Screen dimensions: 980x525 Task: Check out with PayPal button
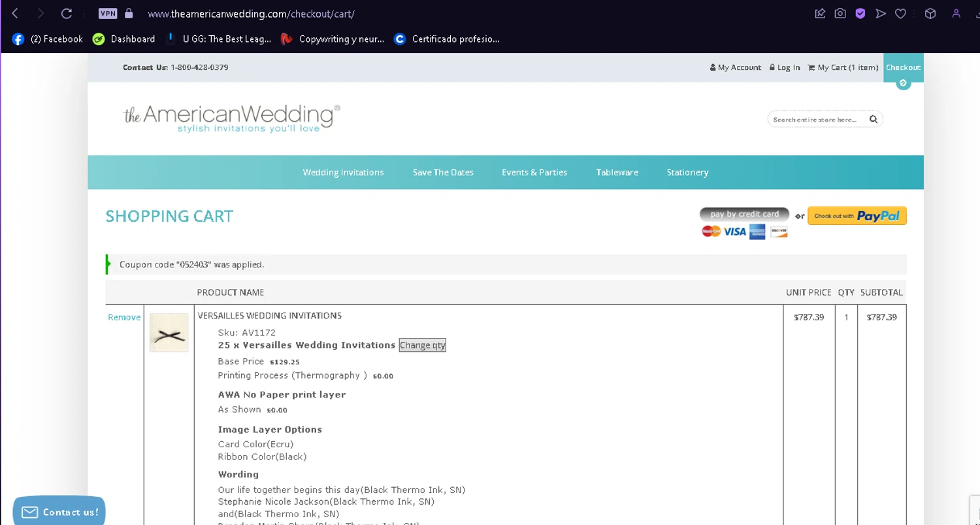coord(857,216)
